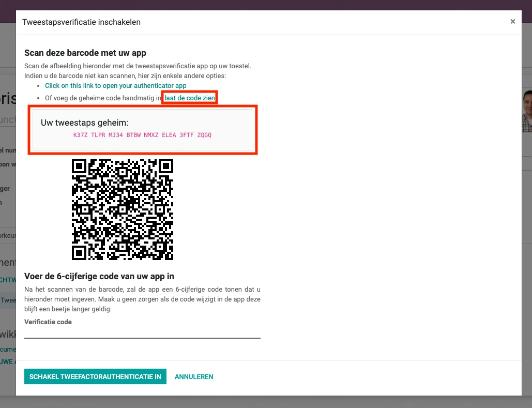
Task: Open the authenticator app link
Action: click(x=116, y=85)
